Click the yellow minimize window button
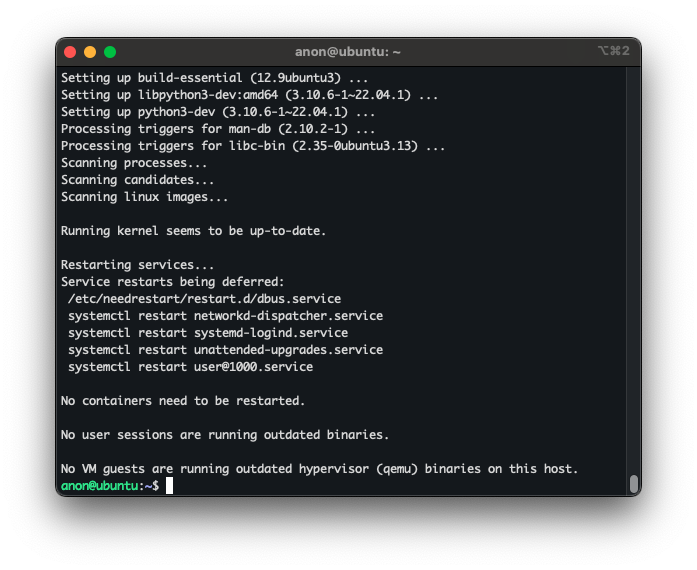 [x=90, y=51]
